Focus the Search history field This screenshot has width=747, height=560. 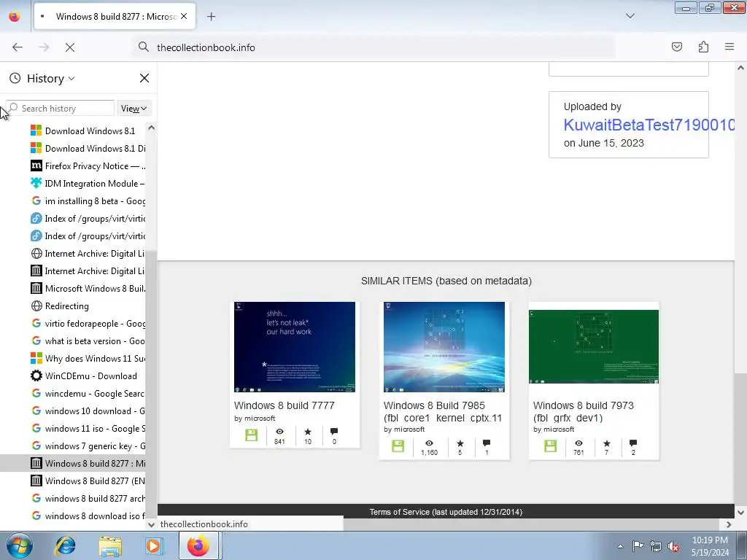[x=60, y=109]
